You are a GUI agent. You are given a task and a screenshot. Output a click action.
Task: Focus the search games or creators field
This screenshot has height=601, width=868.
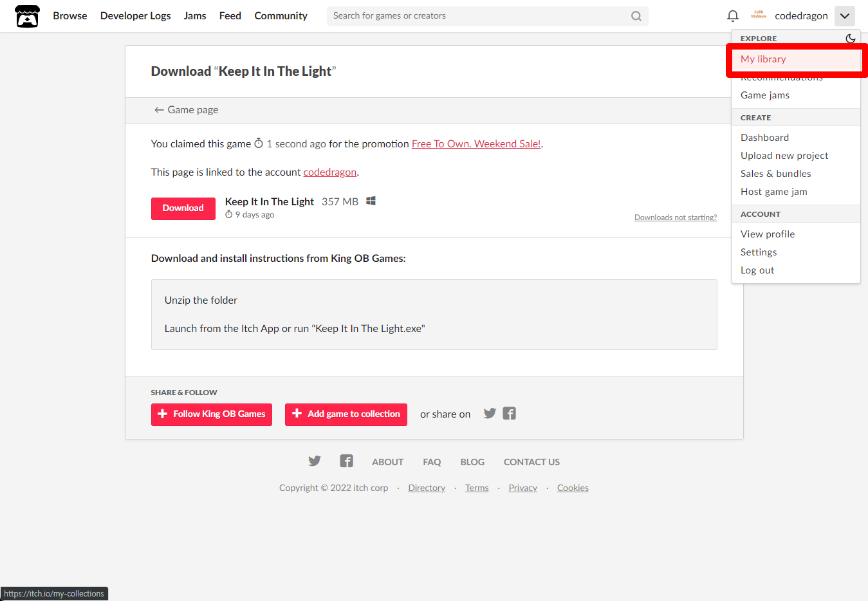point(487,16)
